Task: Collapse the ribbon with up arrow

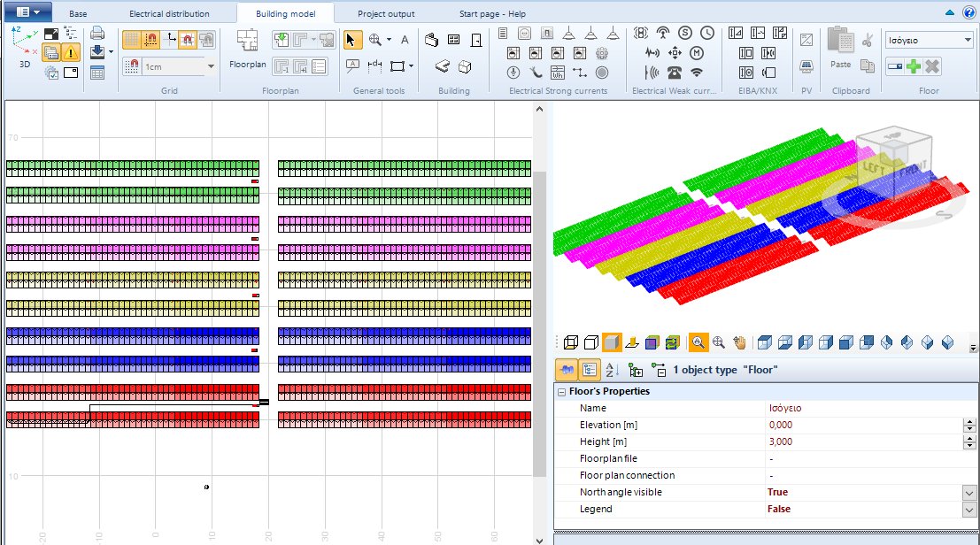Action: 950,12
